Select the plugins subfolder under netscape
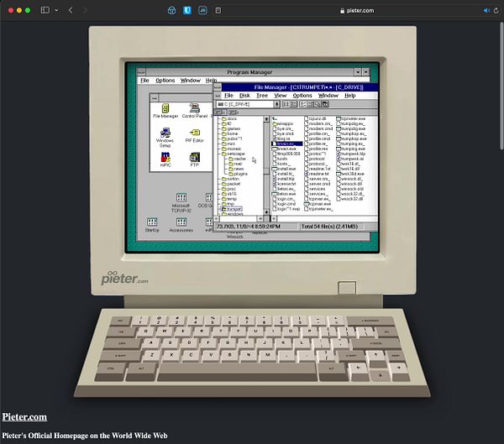This screenshot has width=504, height=444. pos(238,174)
